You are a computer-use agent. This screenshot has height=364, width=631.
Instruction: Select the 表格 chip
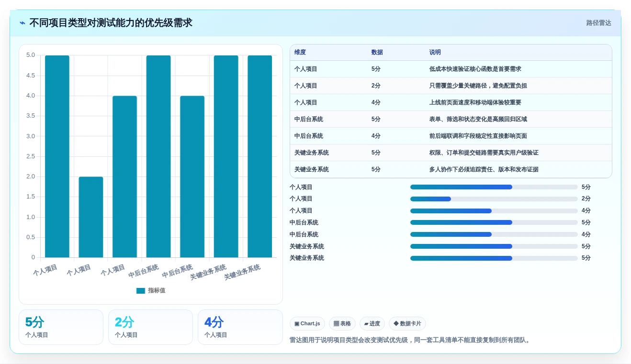click(342, 324)
